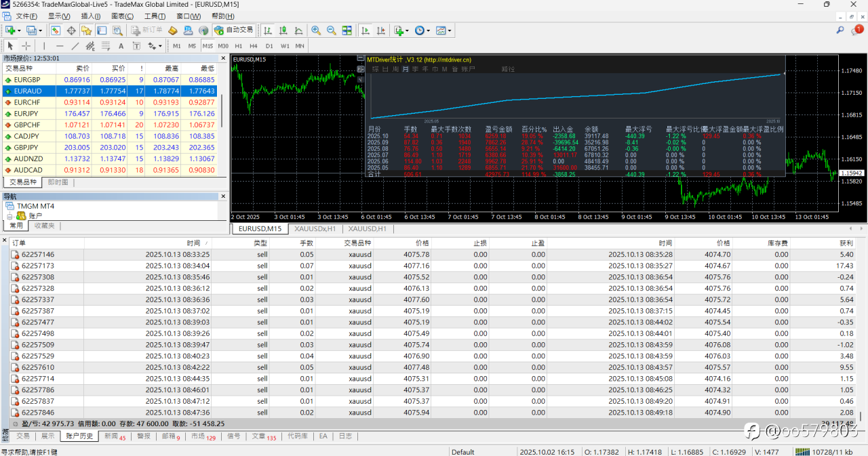This screenshot has width=868, height=456.
Task: Open the 交易 trade terminal tab
Action: (23, 436)
